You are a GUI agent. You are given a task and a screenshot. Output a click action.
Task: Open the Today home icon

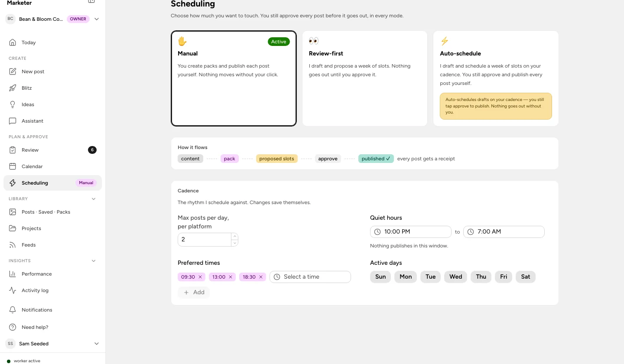tap(13, 42)
